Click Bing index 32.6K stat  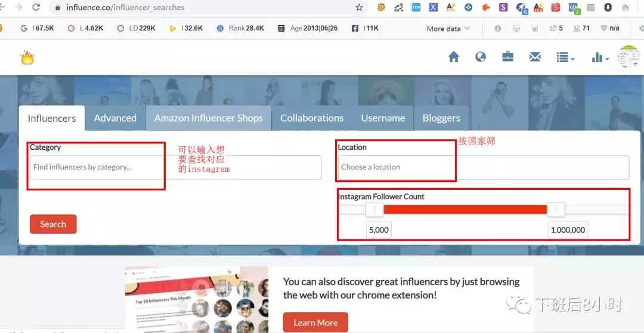pos(186,29)
